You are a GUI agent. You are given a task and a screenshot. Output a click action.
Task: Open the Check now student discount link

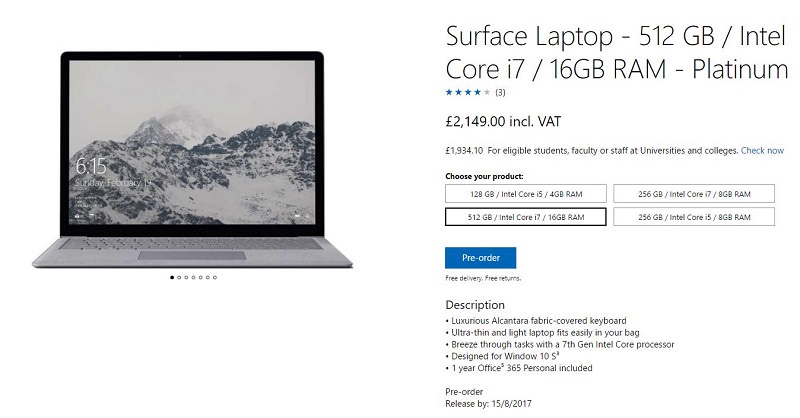click(762, 151)
